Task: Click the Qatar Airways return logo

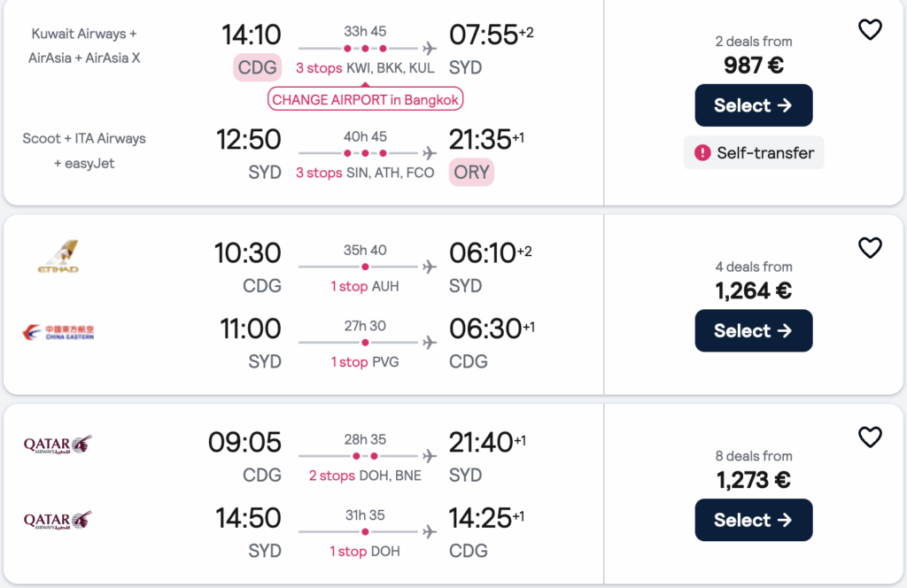Action: tap(58, 520)
